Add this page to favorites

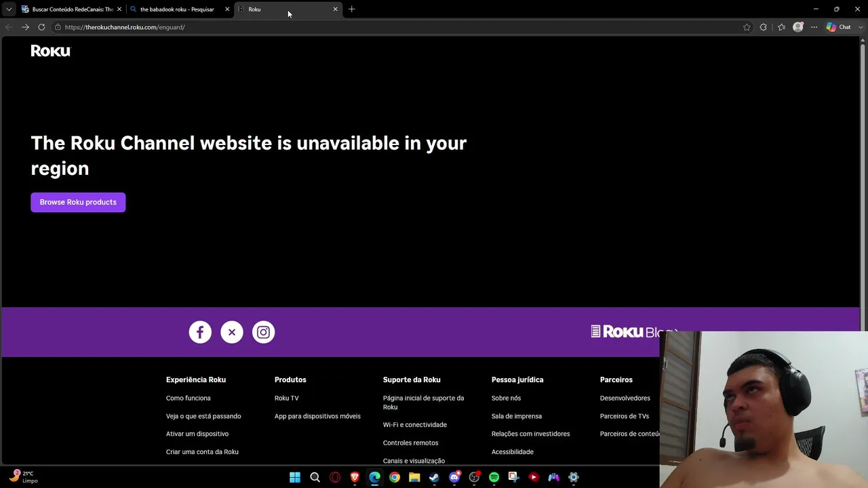[747, 27]
